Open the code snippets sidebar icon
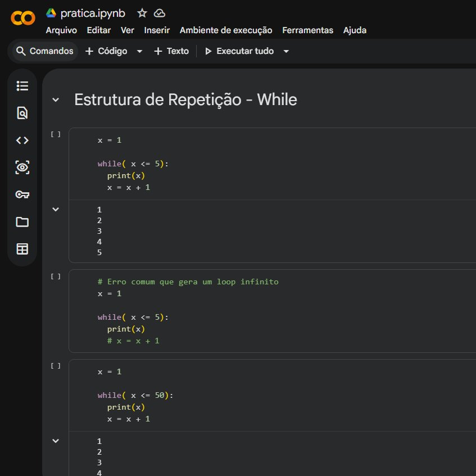Screen dimensions: 476x476 [22, 140]
